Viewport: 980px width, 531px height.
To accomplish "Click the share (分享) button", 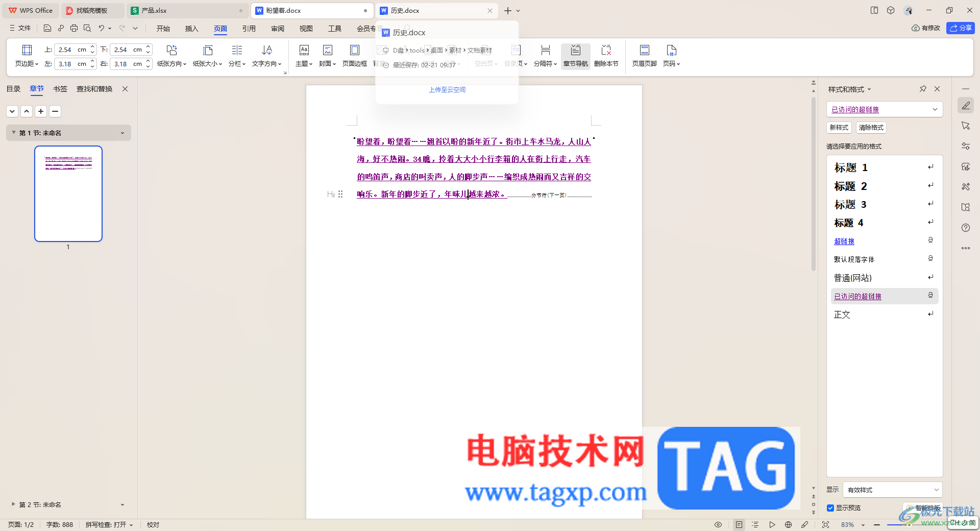I will 960,28.
